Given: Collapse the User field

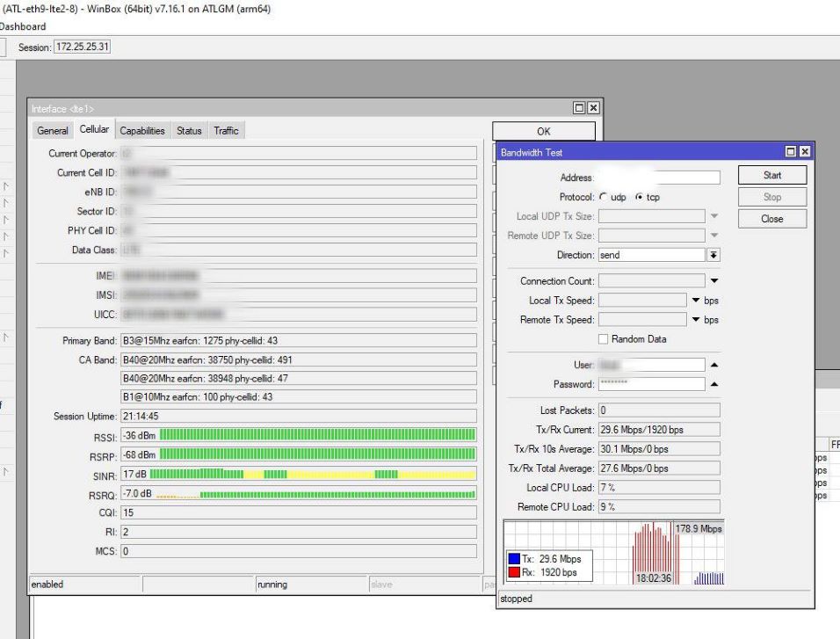Looking at the screenshot, I should pyautogui.click(x=714, y=365).
